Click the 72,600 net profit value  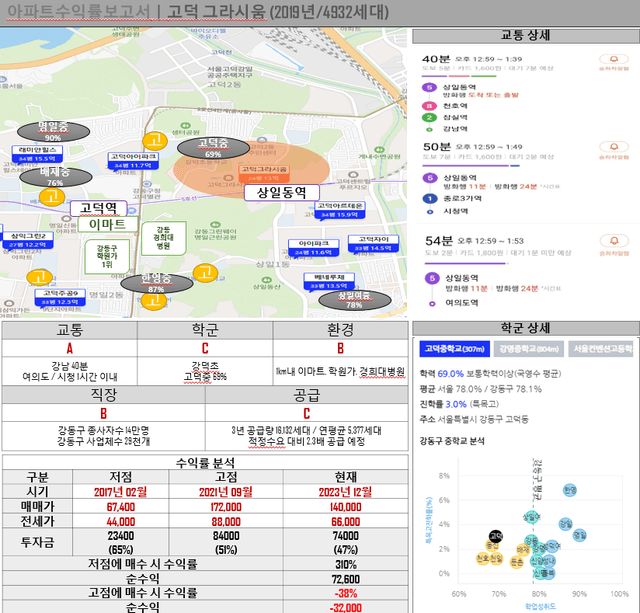[x=346, y=579]
